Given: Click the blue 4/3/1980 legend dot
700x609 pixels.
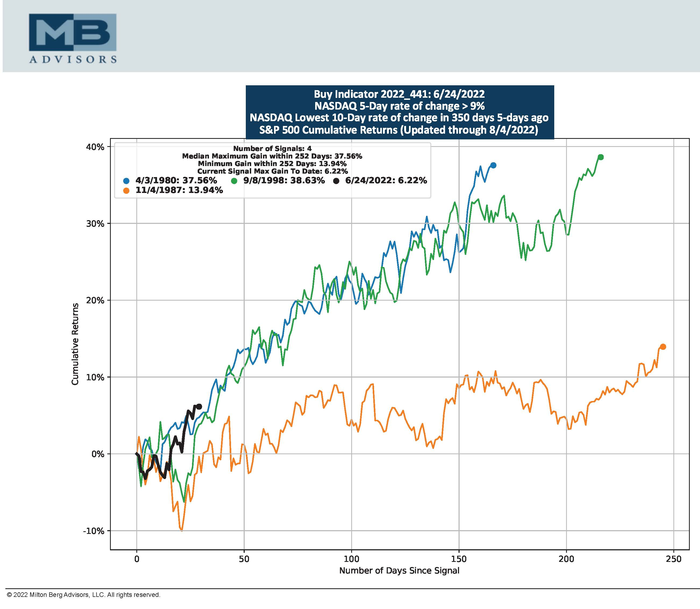Looking at the screenshot, I should click(x=126, y=181).
